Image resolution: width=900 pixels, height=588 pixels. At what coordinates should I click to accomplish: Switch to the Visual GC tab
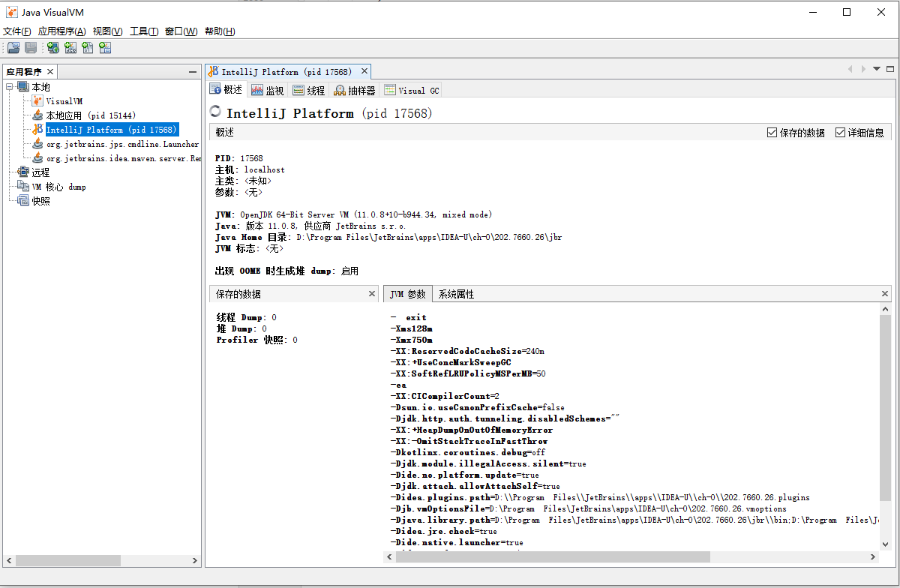click(x=412, y=90)
